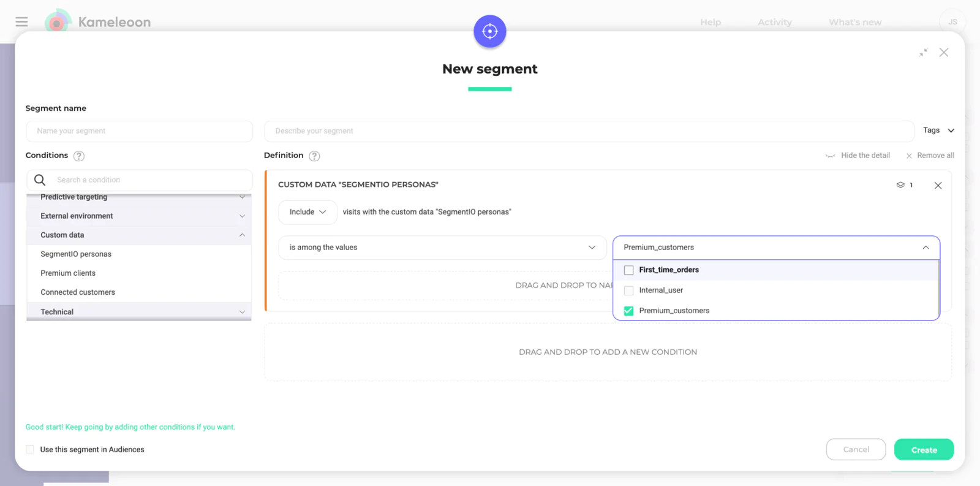
Task: Expand the External environment category
Action: click(139, 216)
